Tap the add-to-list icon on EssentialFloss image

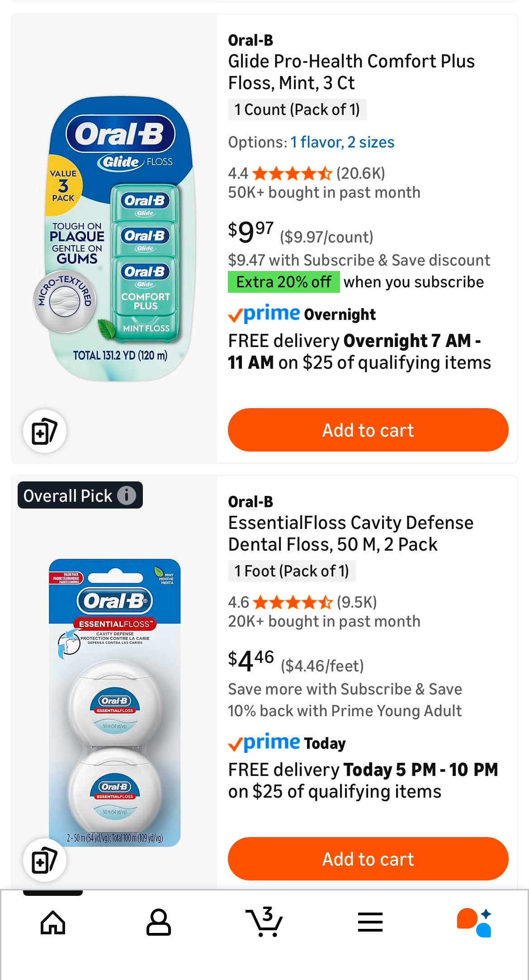tap(45, 860)
